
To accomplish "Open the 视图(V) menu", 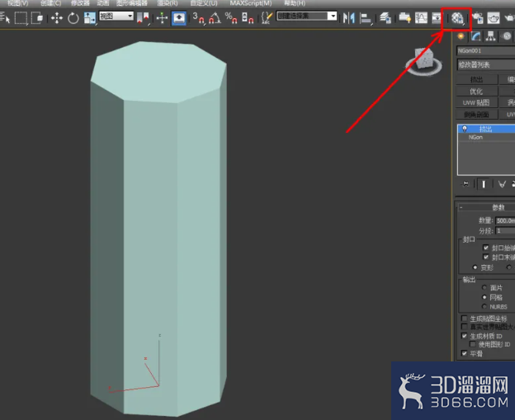I will 17,3.
